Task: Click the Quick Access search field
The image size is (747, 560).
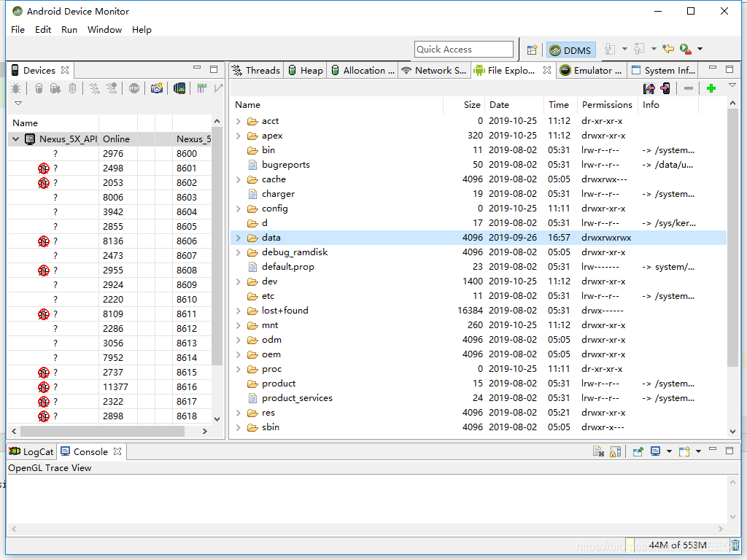Action: coord(463,49)
